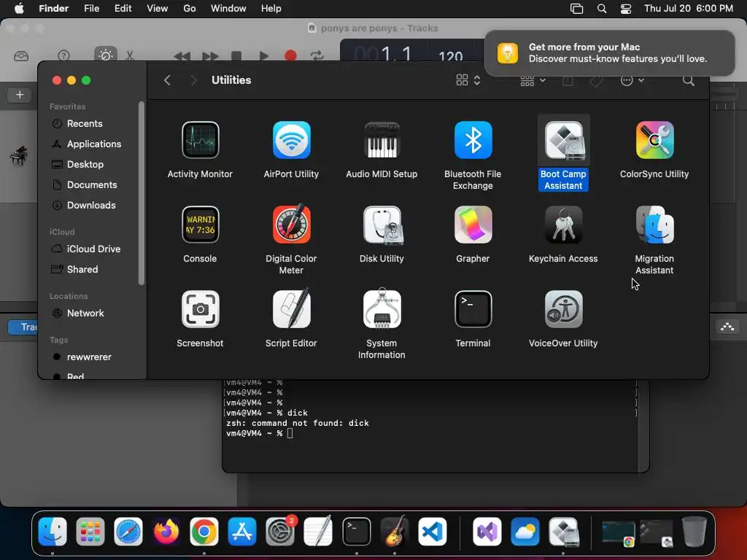Select Bluetooth File Exchange icon
Image resolution: width=747 pixels, height=560 pixels.
[473, 140]
